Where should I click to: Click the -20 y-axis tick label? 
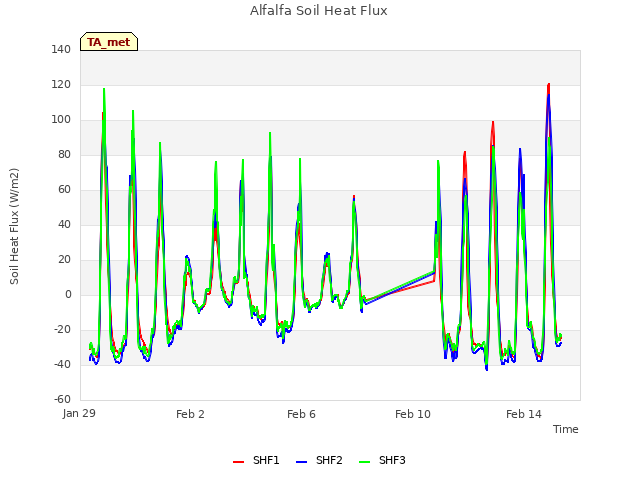pos(62,329)
